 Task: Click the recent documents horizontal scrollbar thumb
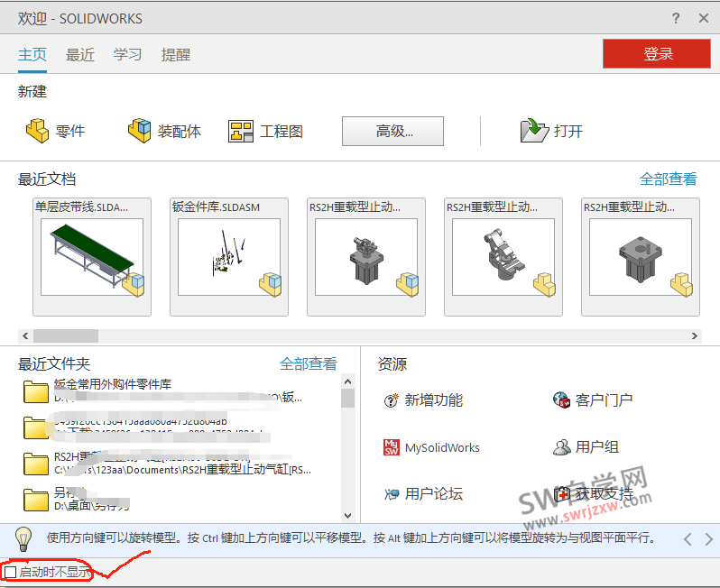coord(66,336)
